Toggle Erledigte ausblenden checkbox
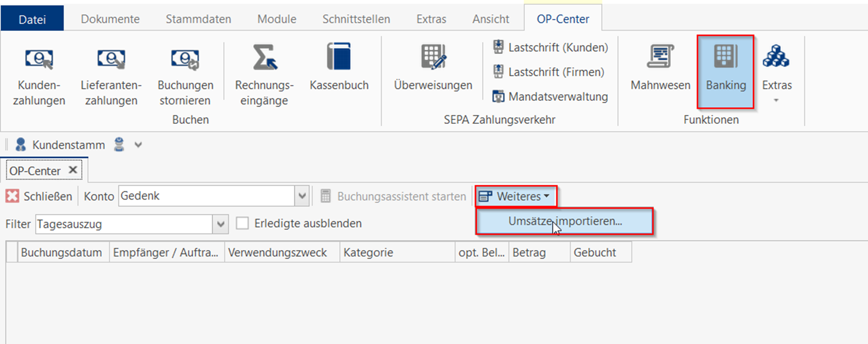Image resolution: width=868 pixels, height=344 pixels. pos(242,224)
